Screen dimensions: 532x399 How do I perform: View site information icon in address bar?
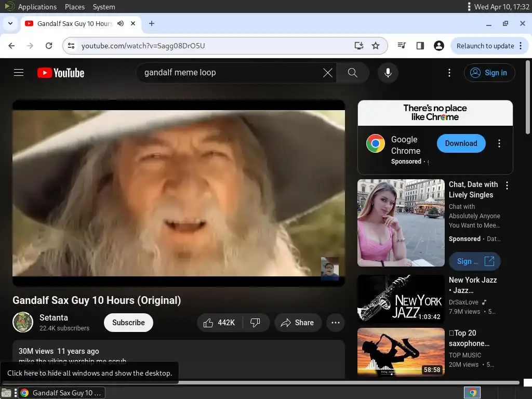tap(71, 46)
